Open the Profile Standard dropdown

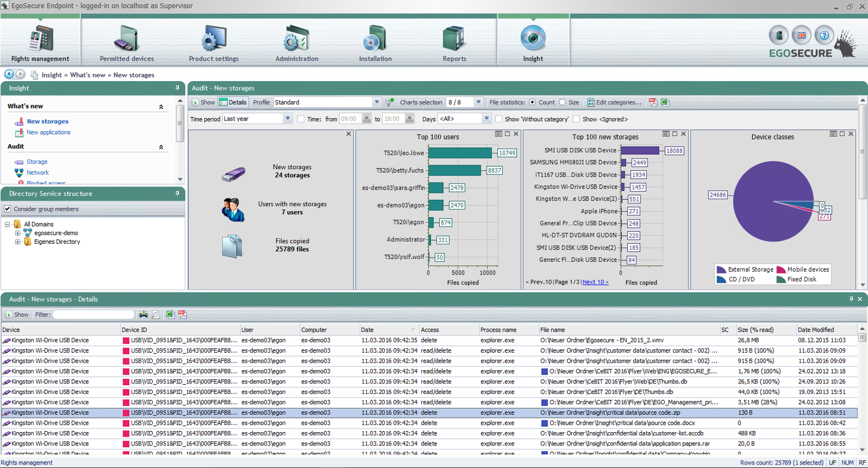click(x=377, y=102)
